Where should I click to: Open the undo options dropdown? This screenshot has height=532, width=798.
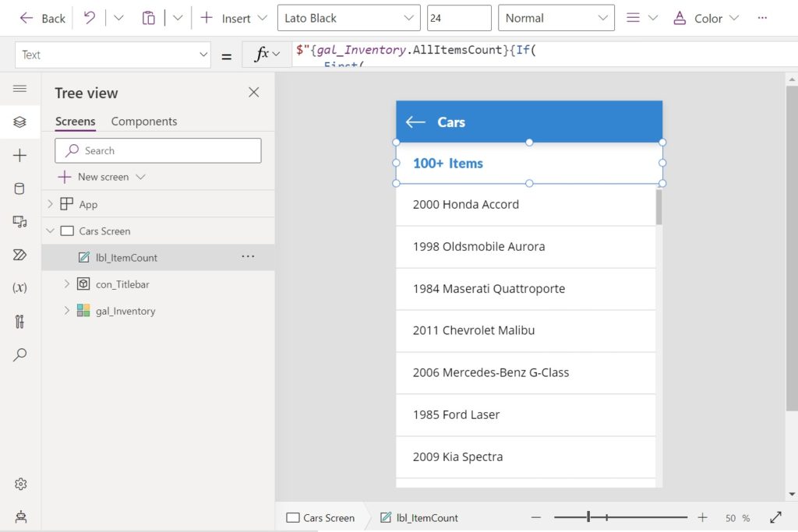[x=118, y=19]
